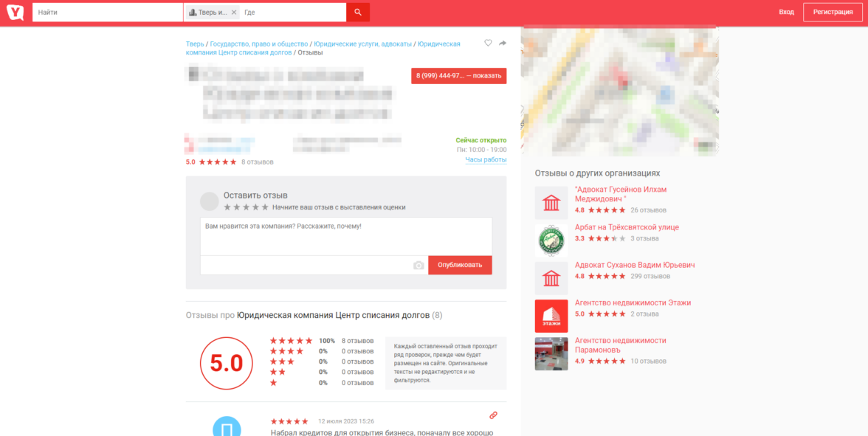The height and width of the screenshot is (436, 868).
Task: Add company to favorites heart icon
Action: coord(488,43)
